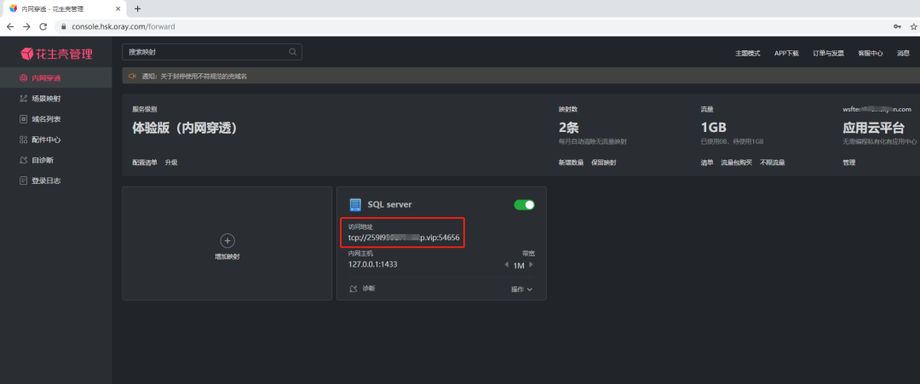This screenshot has width=920, height=384.
Task: Close the 内网穿透 browser tab
Action: point(118,9)
